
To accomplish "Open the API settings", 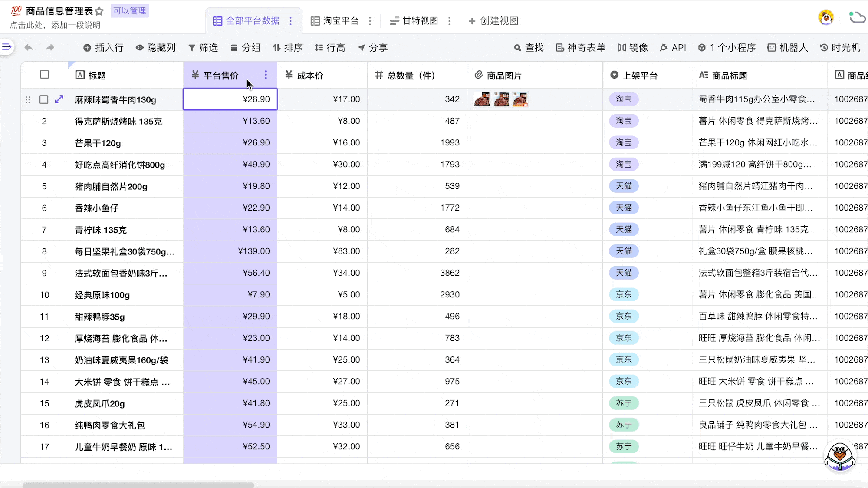I will pyautogui.click(x=673, y=48).
